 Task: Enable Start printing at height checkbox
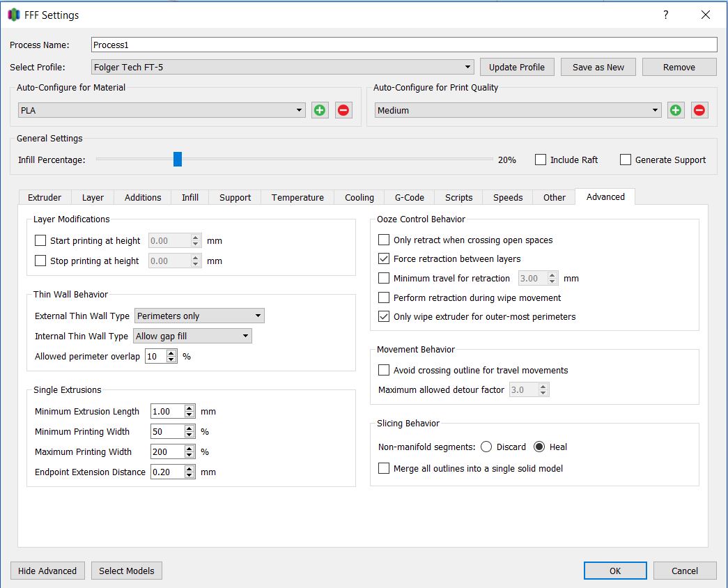coord(40,241)
